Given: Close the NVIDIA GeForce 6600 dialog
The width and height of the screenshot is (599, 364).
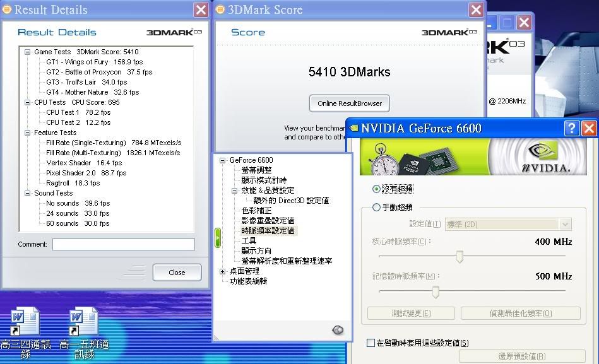Looking at the screenshot, I should 589,128.
